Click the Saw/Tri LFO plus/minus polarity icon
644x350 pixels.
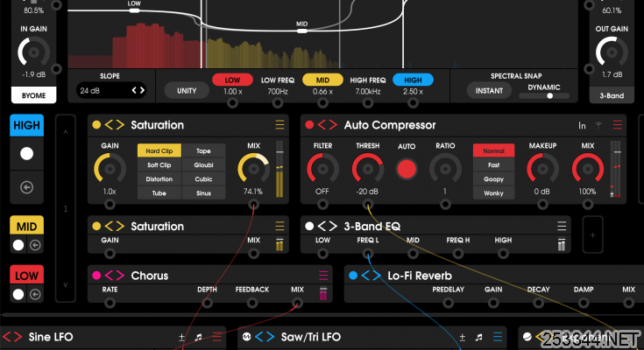click(x=462, y=337)
